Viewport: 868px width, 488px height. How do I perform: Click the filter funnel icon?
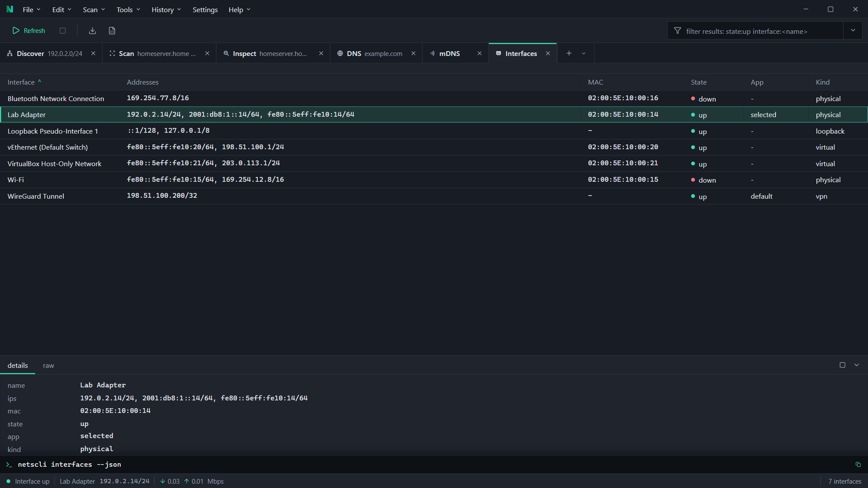pos(677,31)
